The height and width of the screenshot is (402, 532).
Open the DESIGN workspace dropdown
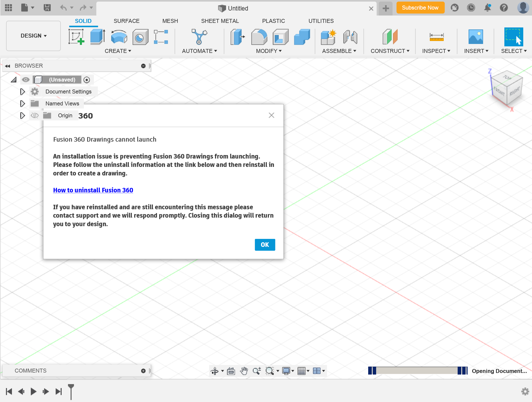coord(33,36)
